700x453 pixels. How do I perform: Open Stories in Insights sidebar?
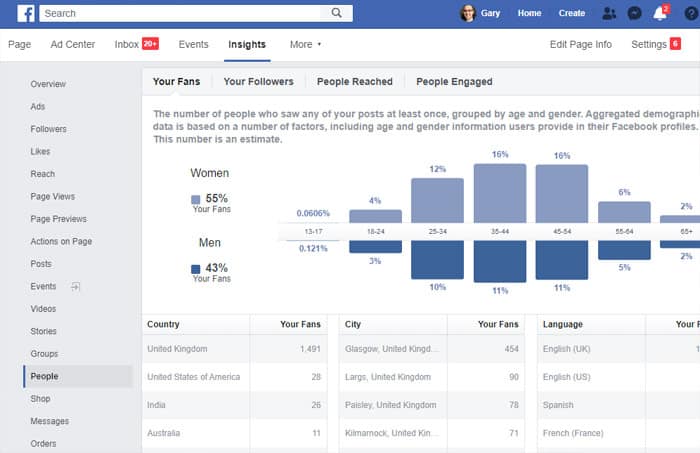point(43,331)
